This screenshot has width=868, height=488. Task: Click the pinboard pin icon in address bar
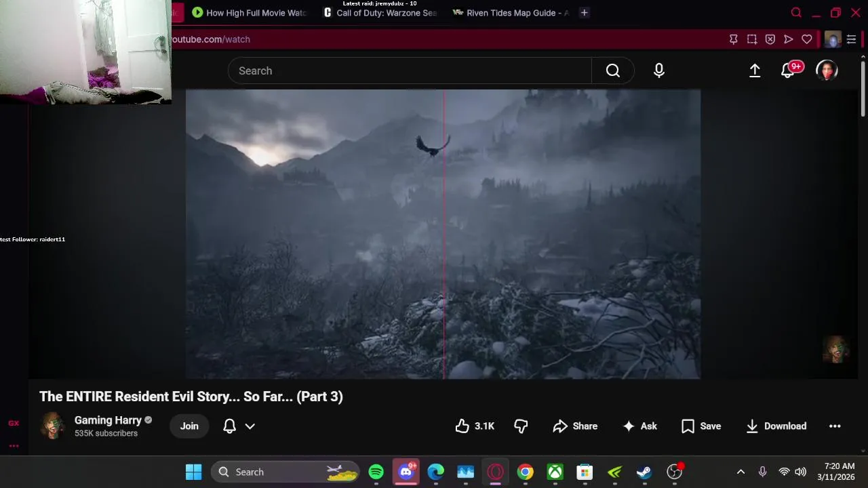point(733,39)
